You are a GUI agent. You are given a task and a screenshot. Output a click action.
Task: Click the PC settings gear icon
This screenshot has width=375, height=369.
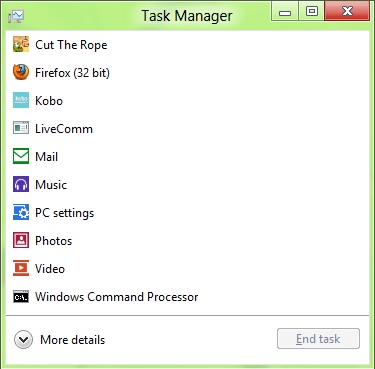coord(21,212)
